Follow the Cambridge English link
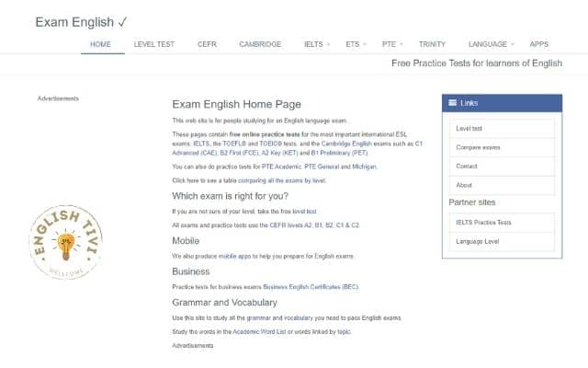 (x=346, y=144)
